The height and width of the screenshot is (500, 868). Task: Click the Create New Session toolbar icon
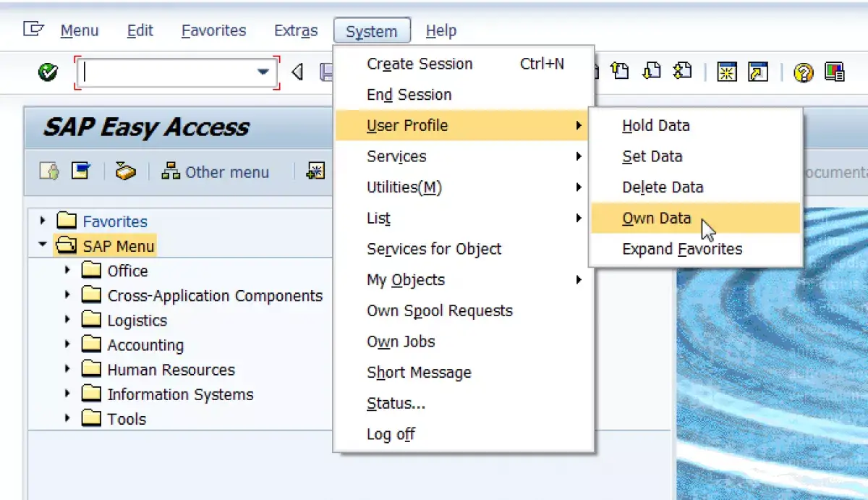726,72
